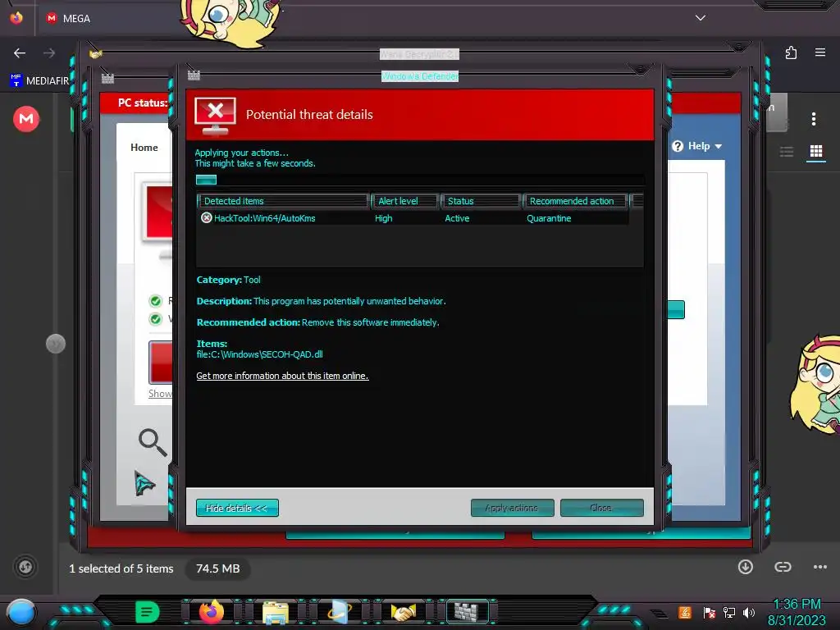
Task: Click the browser forward arrow
Action: 49,53
